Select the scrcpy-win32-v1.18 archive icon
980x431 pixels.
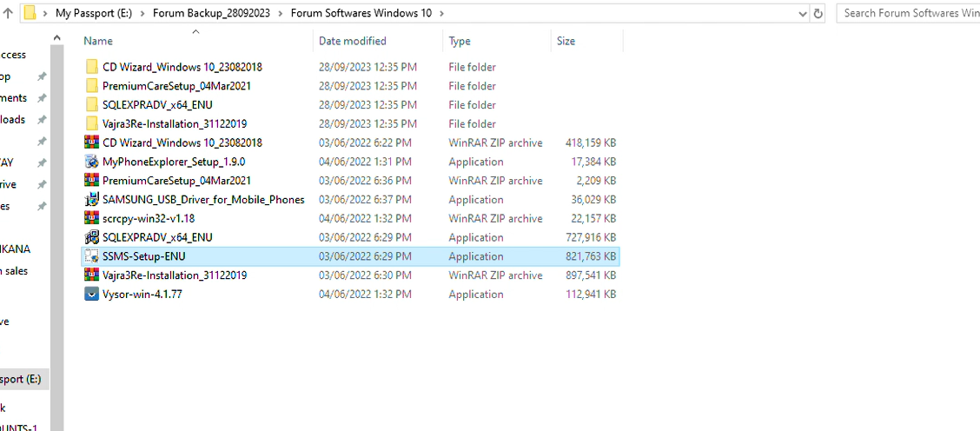(92, 218)
